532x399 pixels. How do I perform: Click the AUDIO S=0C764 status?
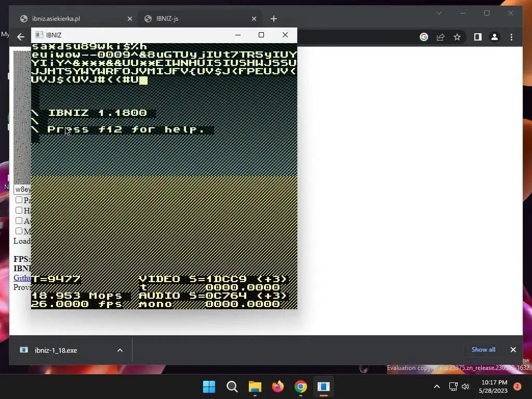click(x=213, y=296)
